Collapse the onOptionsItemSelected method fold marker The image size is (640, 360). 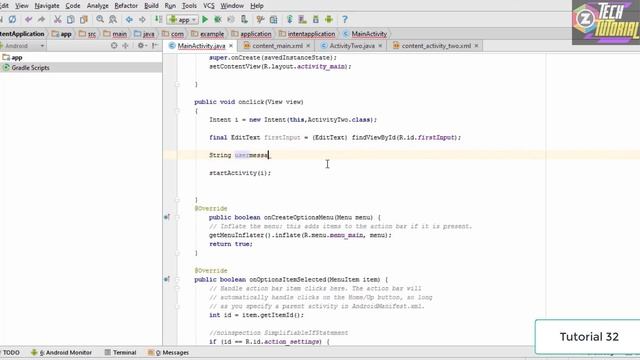coord(178,279)
